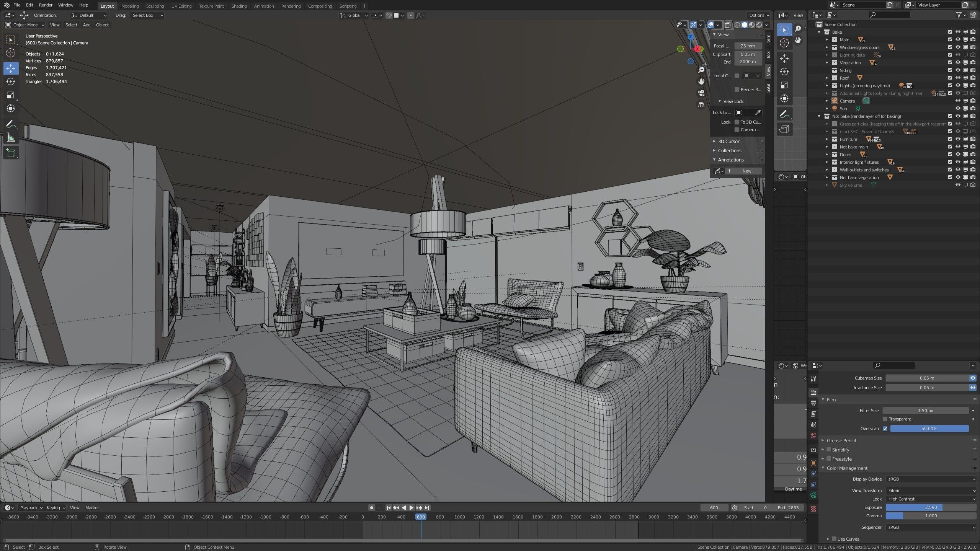
Task: Open the Marker menu in timeline
Action: pos(92,508)
